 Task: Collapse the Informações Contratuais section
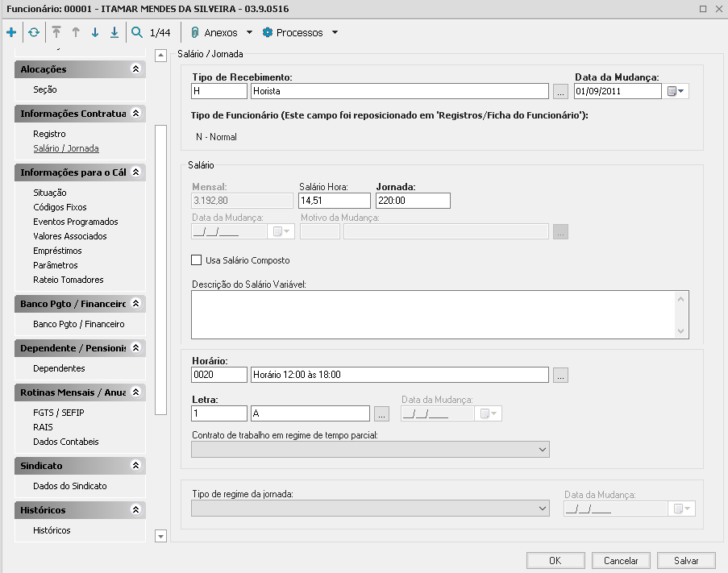(135, 113)
